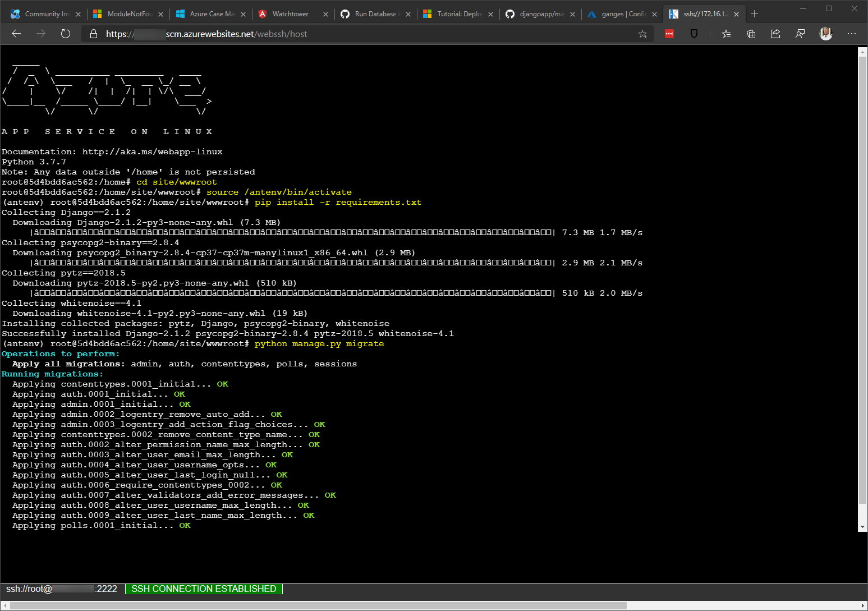The image size is (868, 611).
Task: Click 'Collecting Django==2.1.2' line
Action: click(66, 212)
